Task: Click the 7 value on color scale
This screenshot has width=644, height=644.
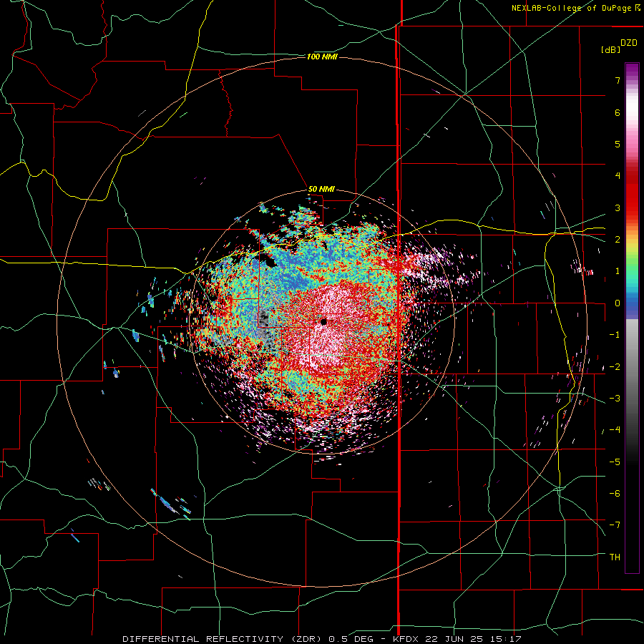Action: [618, 80]
